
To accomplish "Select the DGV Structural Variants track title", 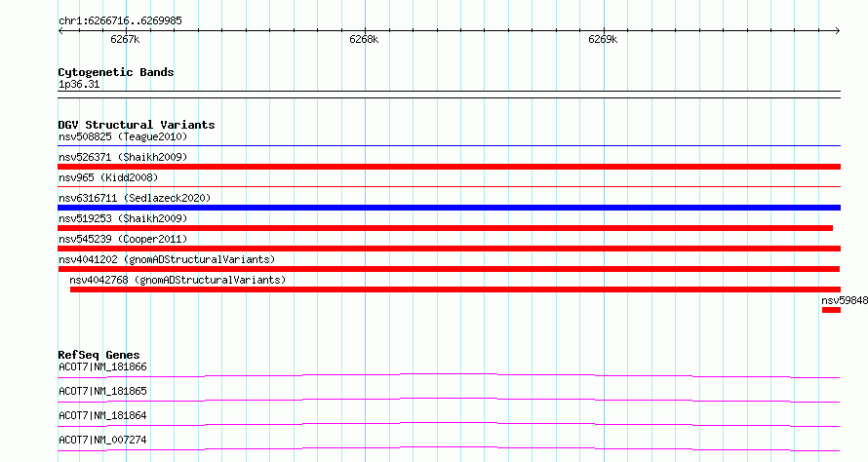I will coord(137,125).
